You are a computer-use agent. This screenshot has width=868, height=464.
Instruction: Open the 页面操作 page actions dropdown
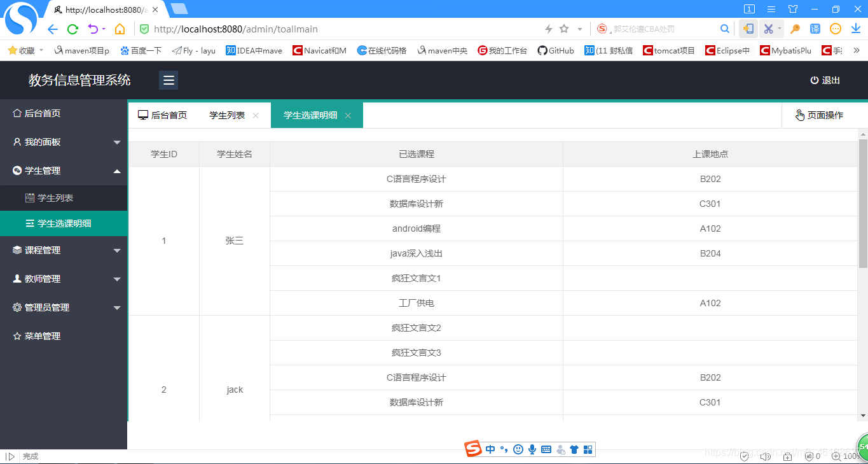(x=819, y=115)
